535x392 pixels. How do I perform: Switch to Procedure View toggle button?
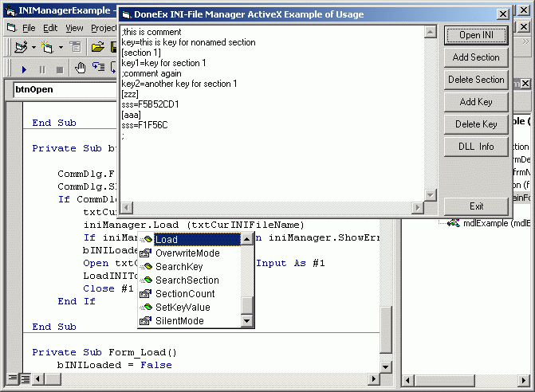pos(13,378)
